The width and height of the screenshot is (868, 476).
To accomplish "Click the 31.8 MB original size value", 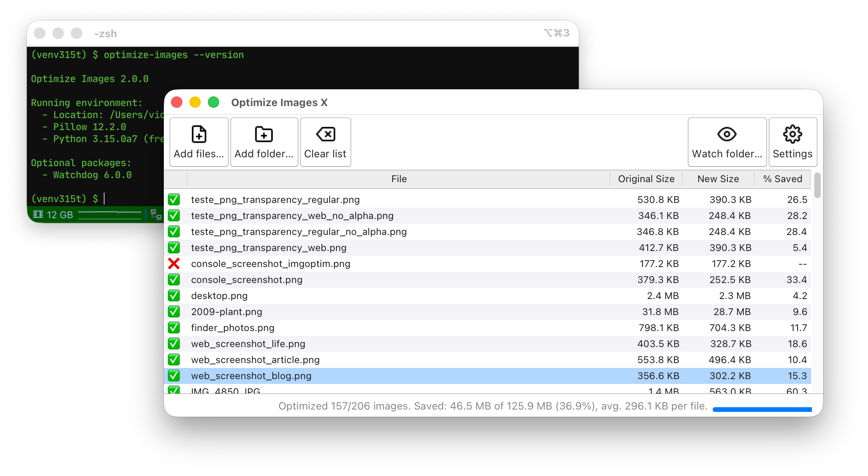I will tap(661, 312).
